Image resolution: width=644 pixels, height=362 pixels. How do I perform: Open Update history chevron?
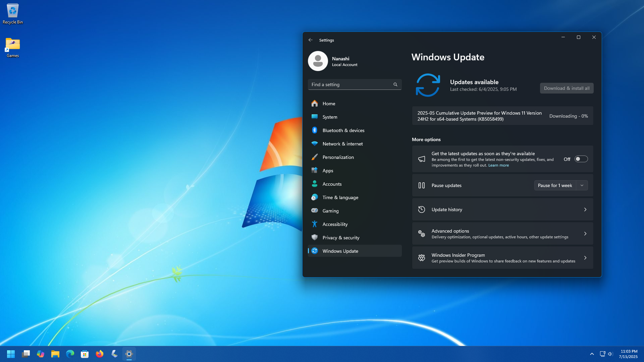point(585,209)
